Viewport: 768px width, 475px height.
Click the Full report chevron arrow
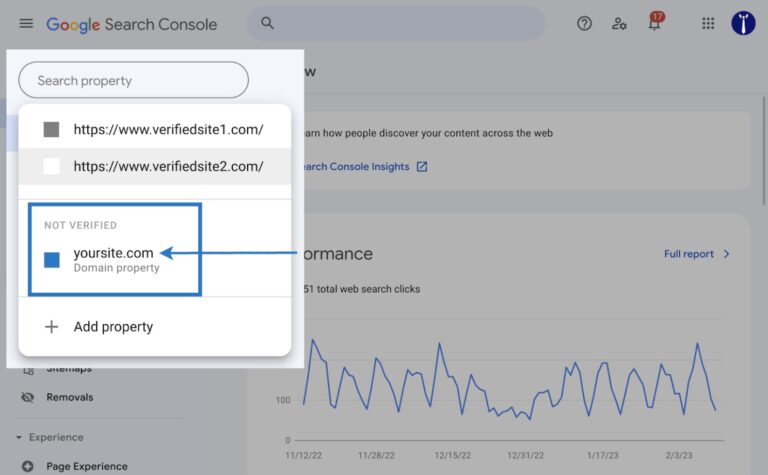point(727,254)
